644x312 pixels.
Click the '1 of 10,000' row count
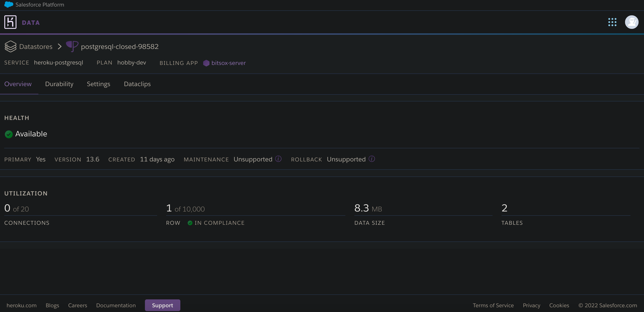pyautogui.click(x=185, y=208)
